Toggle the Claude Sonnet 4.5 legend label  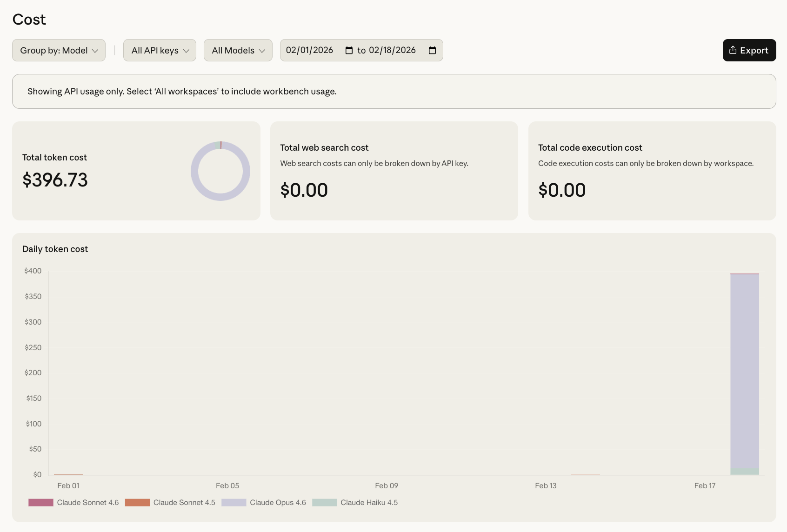click(x=184, y=503)
